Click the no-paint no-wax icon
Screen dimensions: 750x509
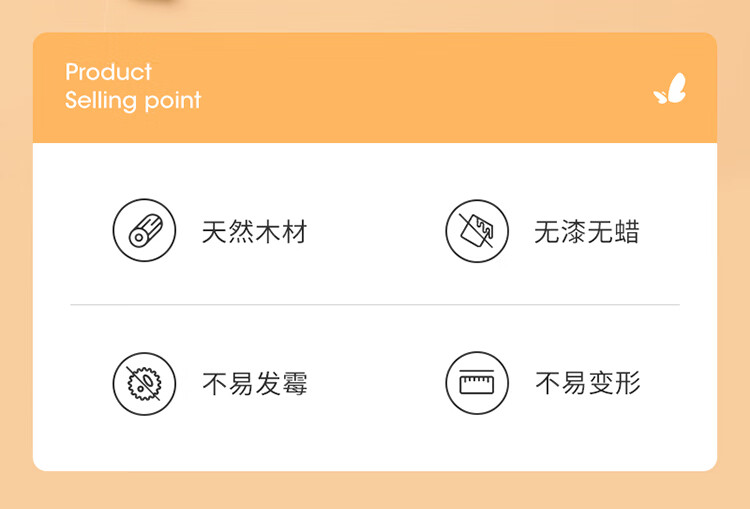tap(477, 231)
